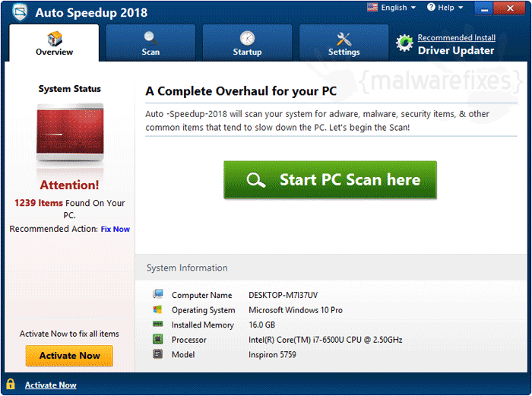Click the Fix Now link
Viewport: 532px width, 396px height.
coord(116,229)
